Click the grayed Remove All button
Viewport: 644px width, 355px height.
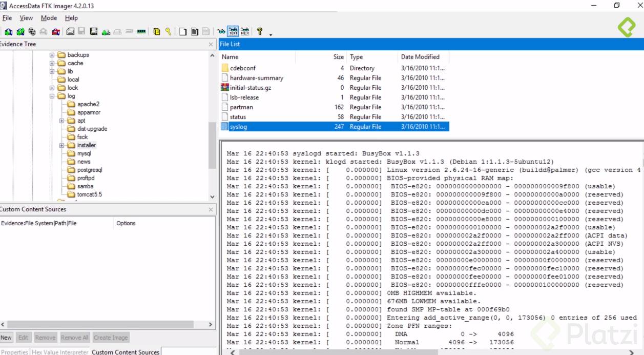tap(75, 338)
